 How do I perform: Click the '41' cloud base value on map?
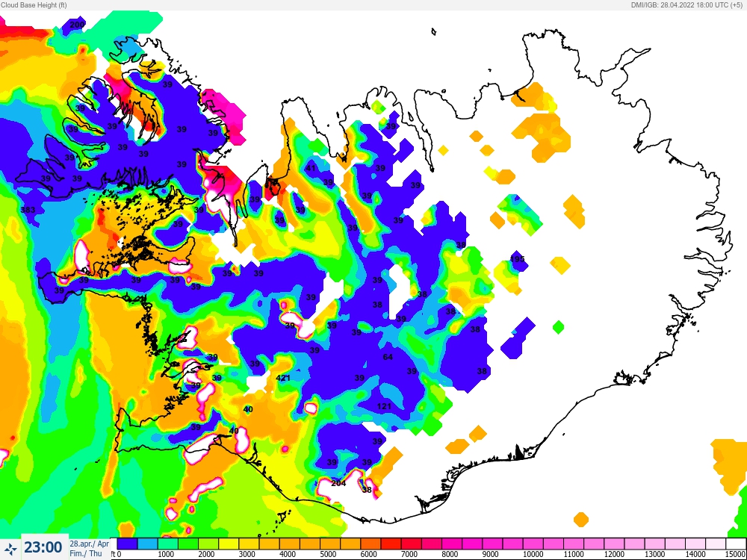(x=311, y=168)
